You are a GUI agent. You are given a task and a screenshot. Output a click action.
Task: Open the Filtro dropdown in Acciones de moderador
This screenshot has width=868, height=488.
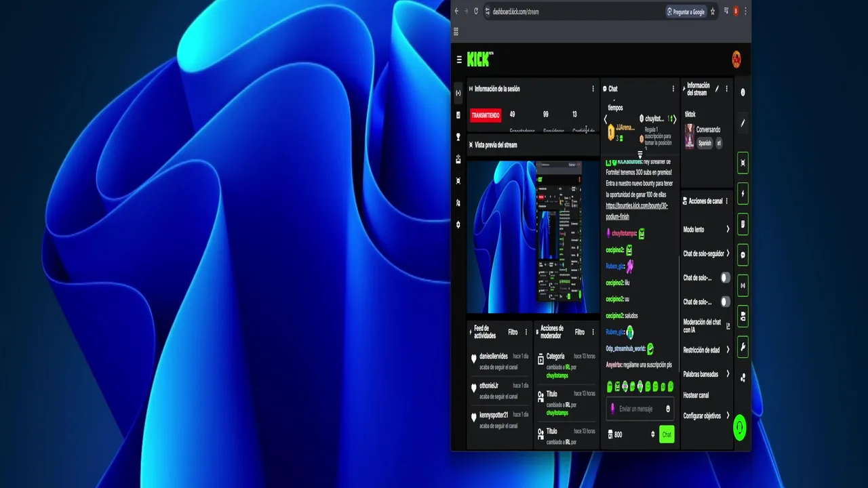coord(580,332)
